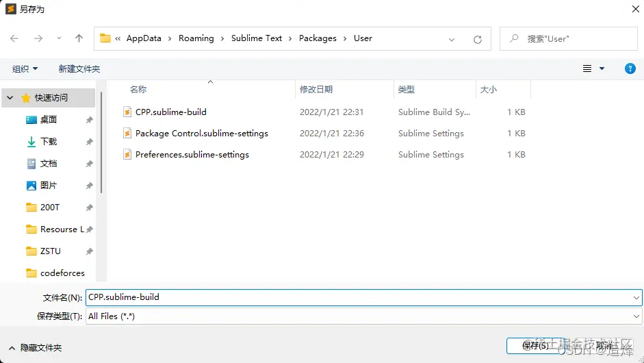Click the 2022/1/21 22:36 date cell
The width and height of the screenshot is (644, 363).
[x=332, y=133]
